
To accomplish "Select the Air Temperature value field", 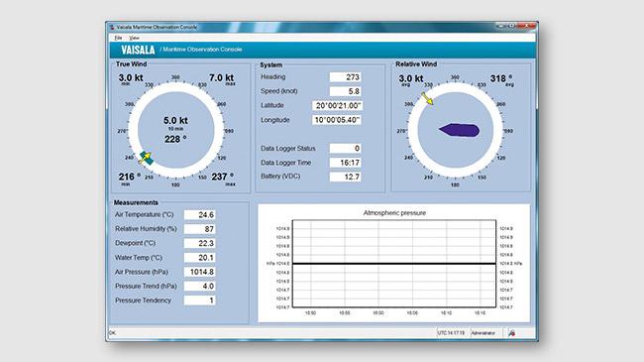I will click(x=199, y=215).
